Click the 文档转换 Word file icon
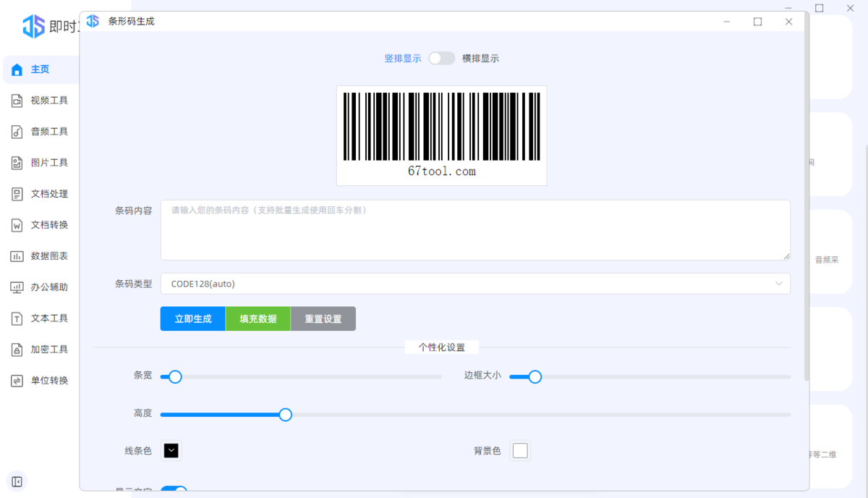Viewport: 868px width, 498px height. click(x=17, y=226)
